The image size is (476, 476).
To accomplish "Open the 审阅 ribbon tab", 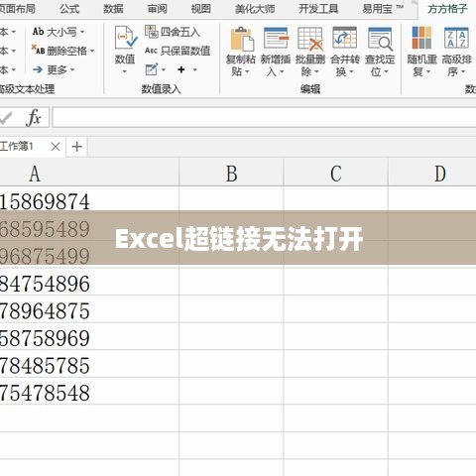I will coord(157,9).
